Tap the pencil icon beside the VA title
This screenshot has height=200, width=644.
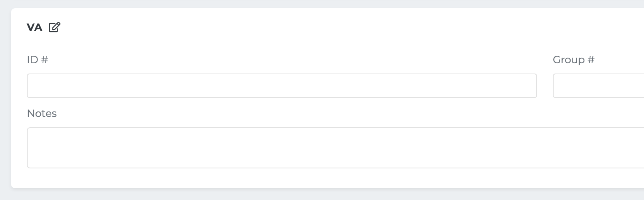[54, 27]
